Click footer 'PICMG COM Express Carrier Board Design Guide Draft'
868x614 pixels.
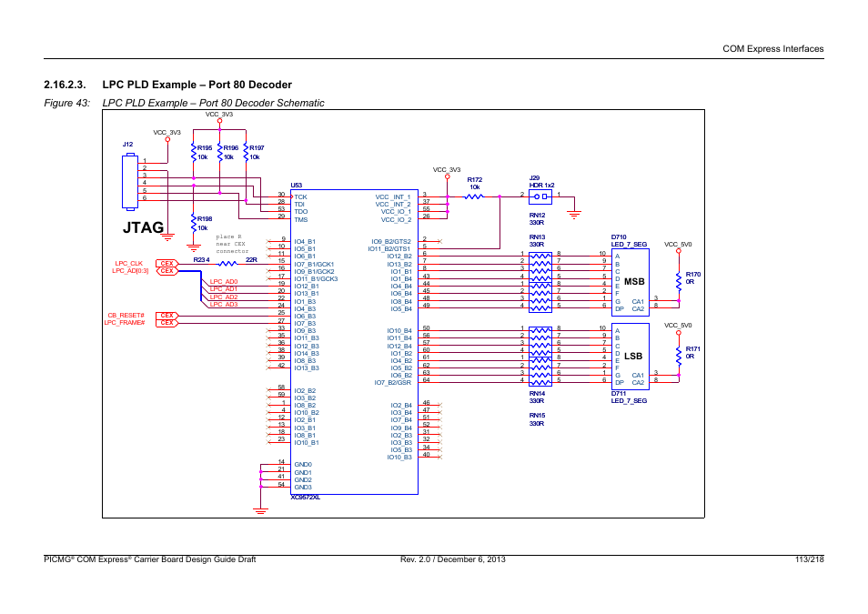(149, 559)
